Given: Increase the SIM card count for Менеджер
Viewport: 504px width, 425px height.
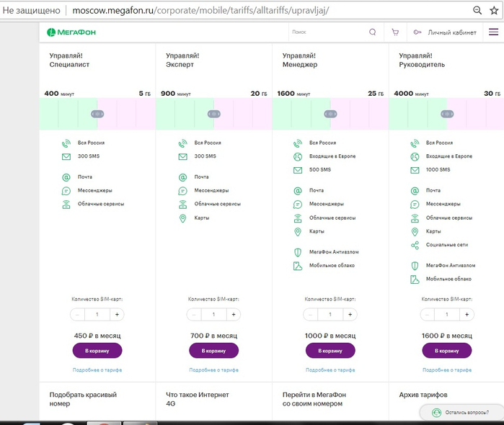Looking at the screenshot, I should pos(350,315).
